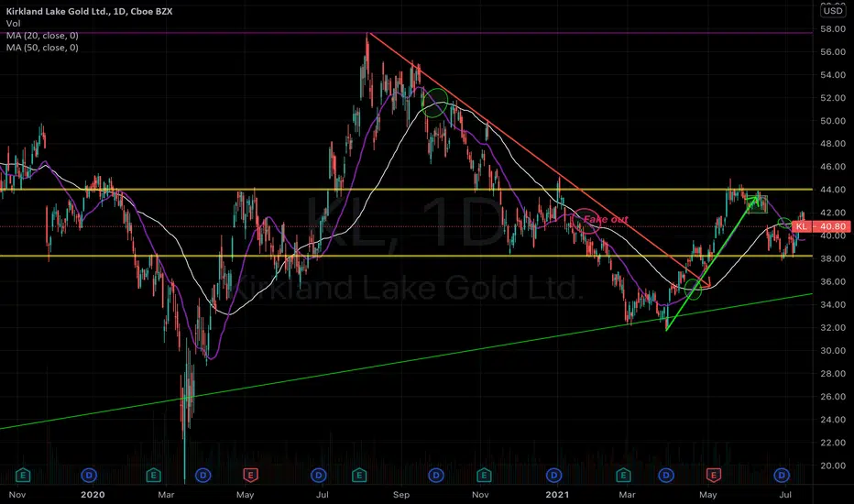Image resolution: width=854 pixels, height=504 pixels.
Task: Click the 38.00 price axis label
Action: [x=833, y=258]
